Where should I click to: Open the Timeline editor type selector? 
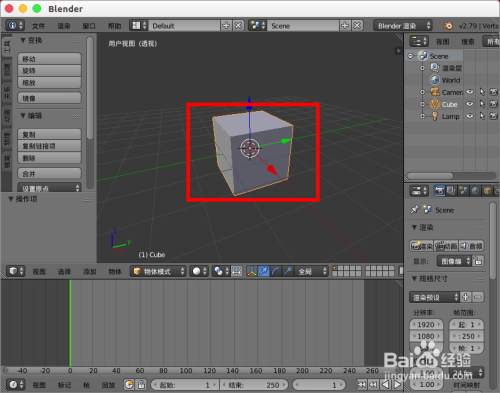pyautogui.click(x=16, y=385)
